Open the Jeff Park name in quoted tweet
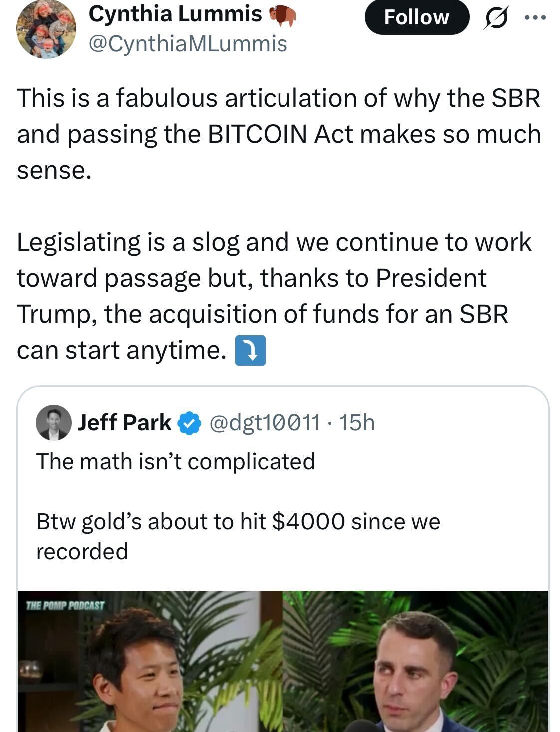Image resolution: width=560 pixels, height=732 pixels. pyautogui.click(x=124, y=423)
